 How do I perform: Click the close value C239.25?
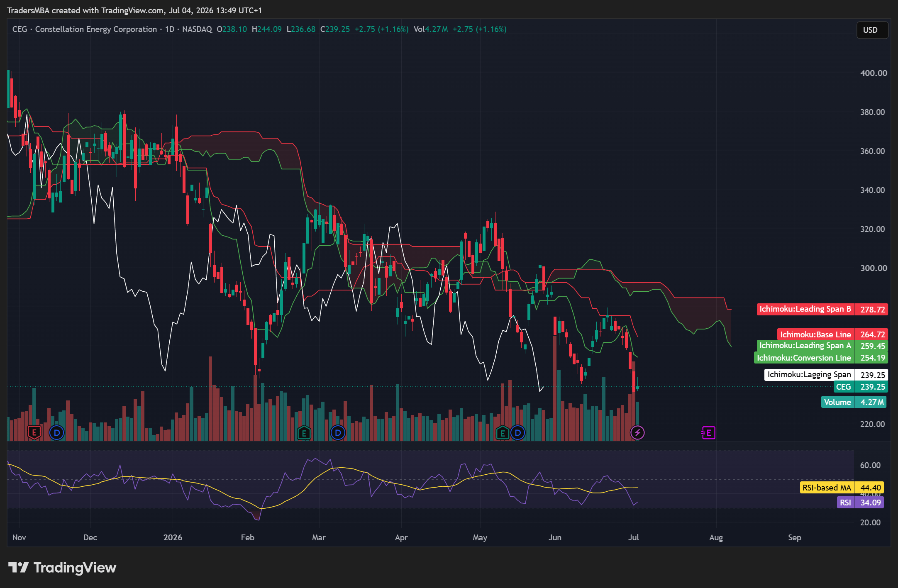tap(335, 29)
